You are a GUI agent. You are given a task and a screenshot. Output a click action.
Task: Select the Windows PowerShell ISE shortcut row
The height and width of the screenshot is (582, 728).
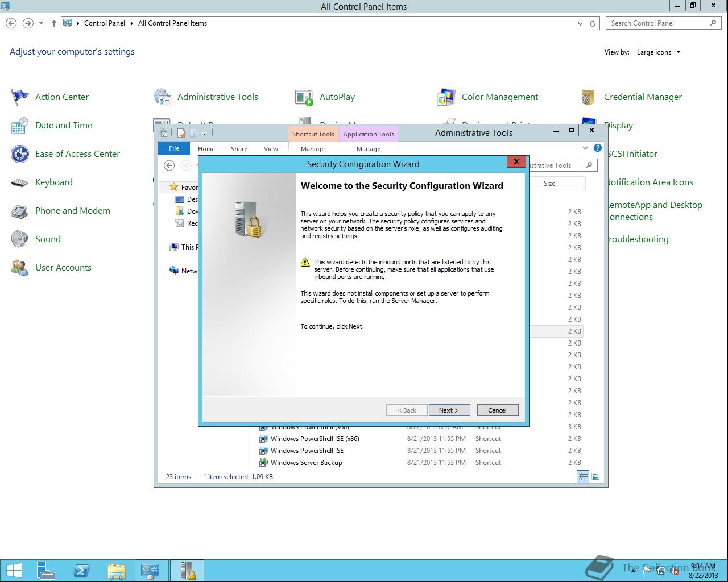[x=420, y=451]
